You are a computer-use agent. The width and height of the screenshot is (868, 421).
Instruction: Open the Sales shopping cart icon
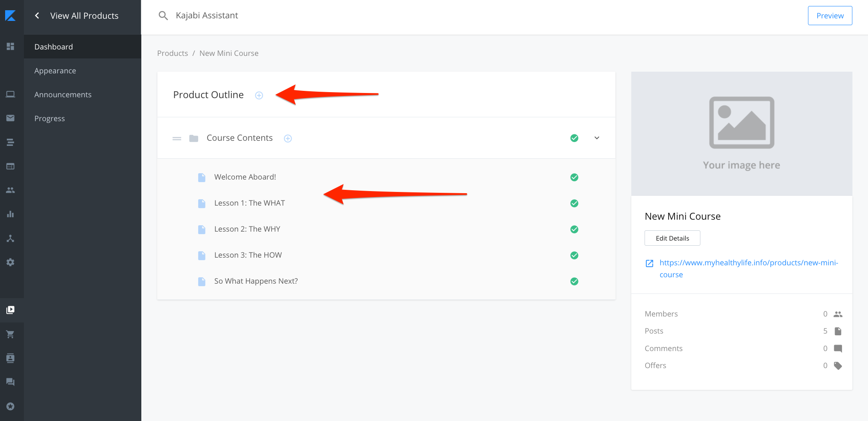tap(11, 334)
